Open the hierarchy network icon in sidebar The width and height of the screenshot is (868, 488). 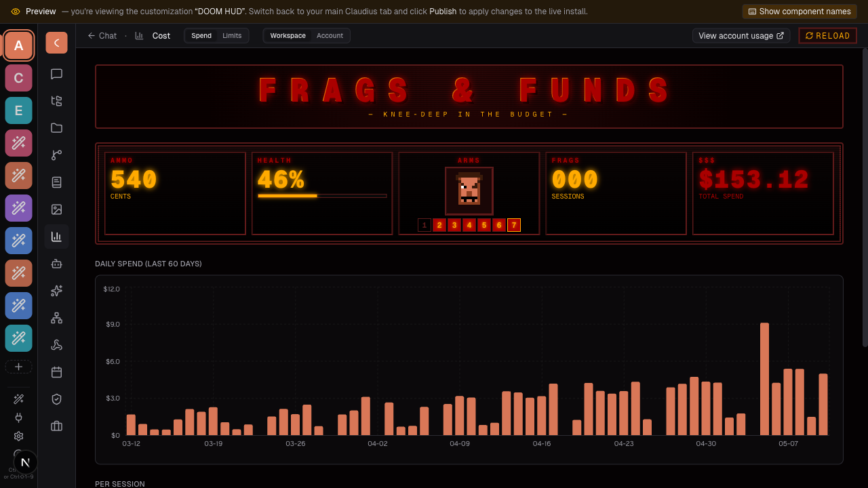coord(56,318)
